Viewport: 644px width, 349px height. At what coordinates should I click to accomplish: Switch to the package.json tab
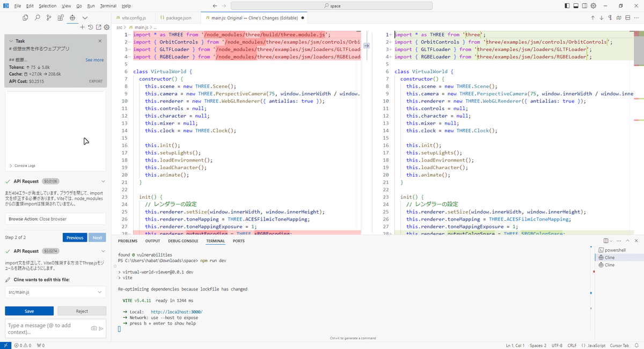(x=178, y=18)
